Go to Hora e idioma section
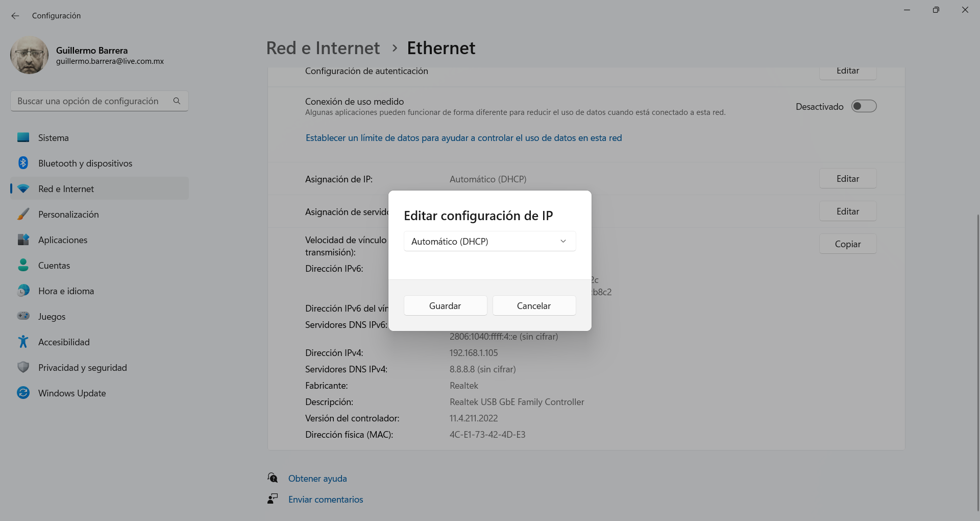The image size is (980, 521). (66, 291)
